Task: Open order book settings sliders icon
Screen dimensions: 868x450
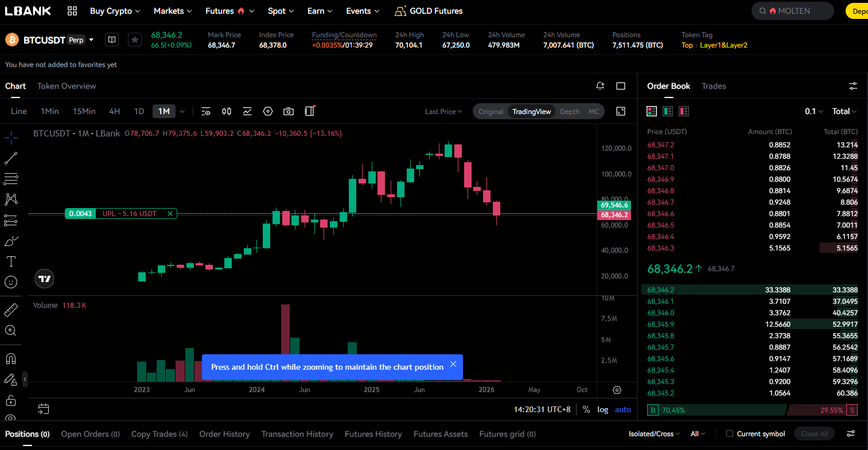Action: (x=853, y=86)
